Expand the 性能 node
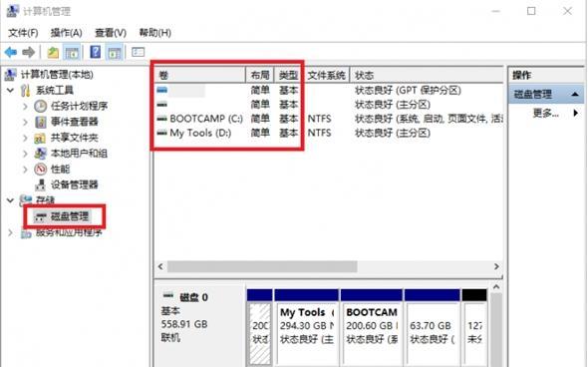This screenshot has width=588, height=367. point(26,170)
